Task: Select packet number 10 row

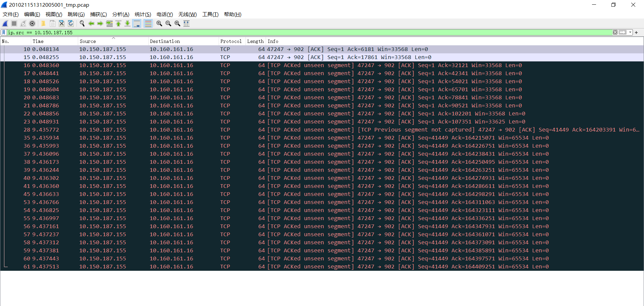Action: [x=322, y=49]
